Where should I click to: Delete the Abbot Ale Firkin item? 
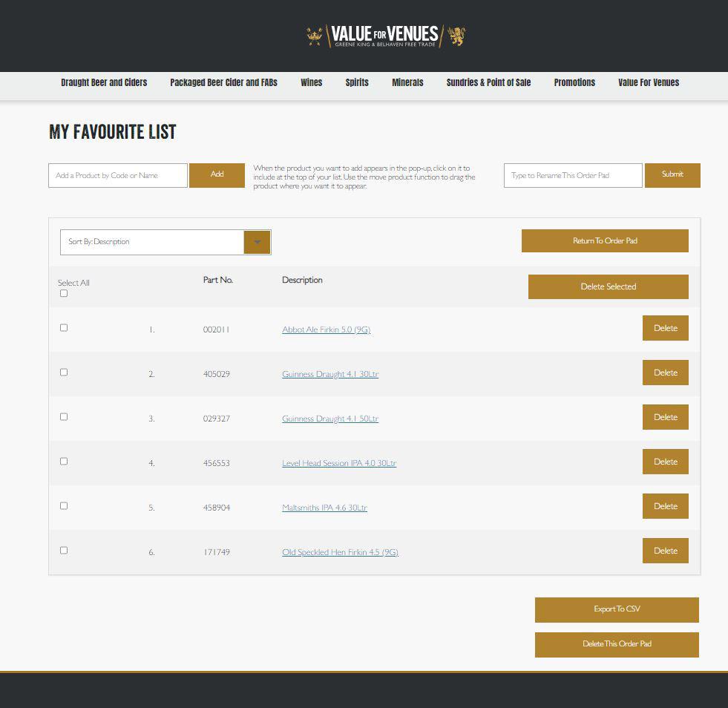point(666,328)
